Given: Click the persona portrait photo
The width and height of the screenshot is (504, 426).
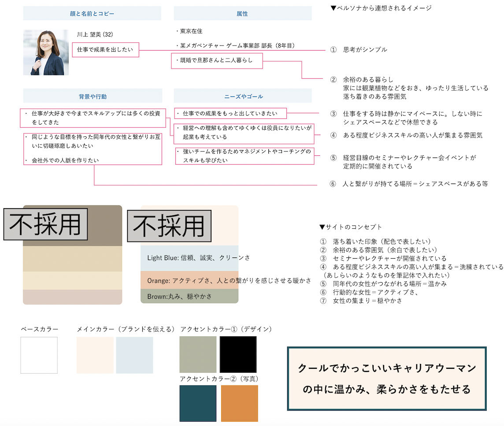Looking at the screenshot, I should (46, 52).
